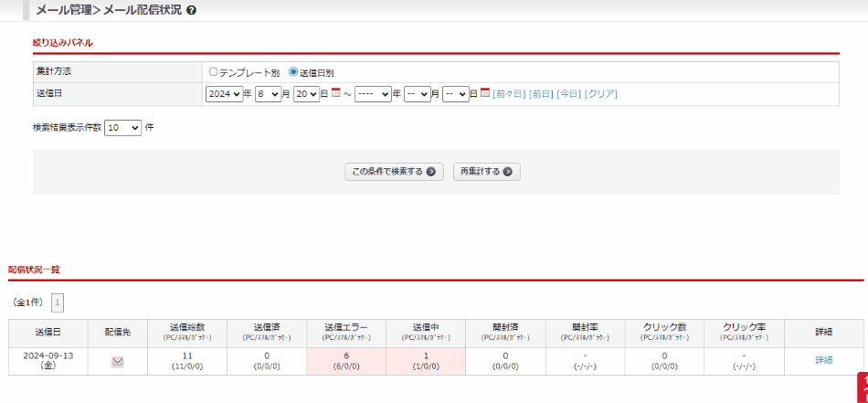Open start year dropdown showing 2024
Screen dimensions: 868x403
224,94
